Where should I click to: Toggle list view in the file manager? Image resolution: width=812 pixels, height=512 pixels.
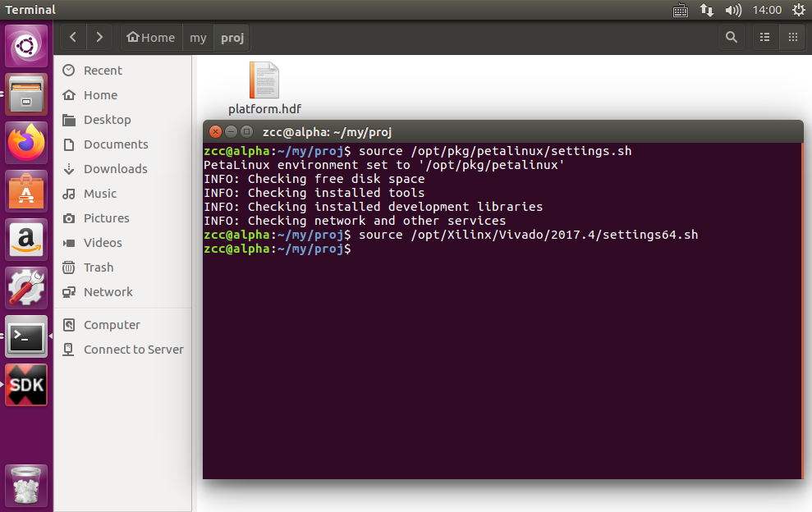(x=764, y=37)
